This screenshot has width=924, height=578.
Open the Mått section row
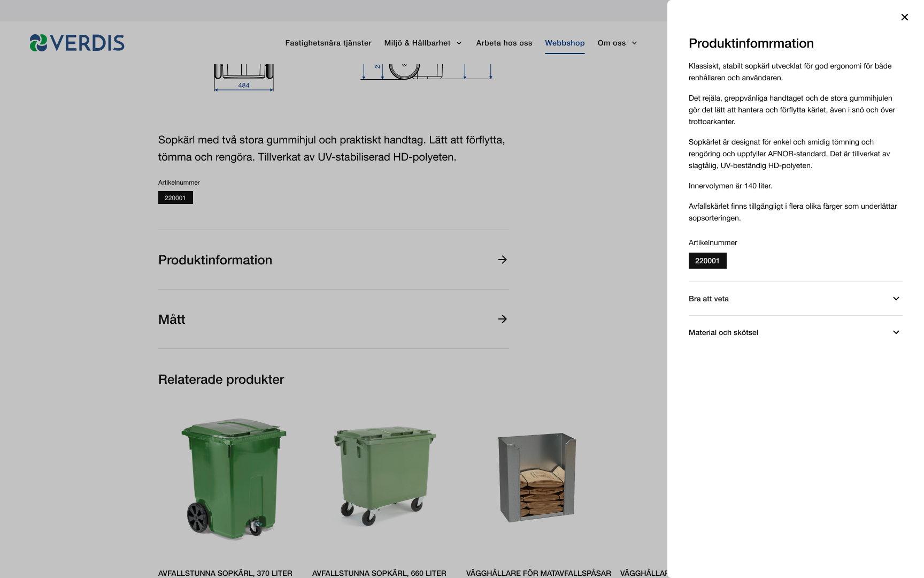[x=333, y=319]
